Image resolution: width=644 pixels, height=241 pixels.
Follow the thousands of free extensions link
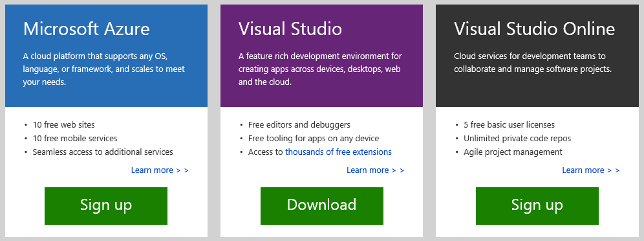coord(338,152)
